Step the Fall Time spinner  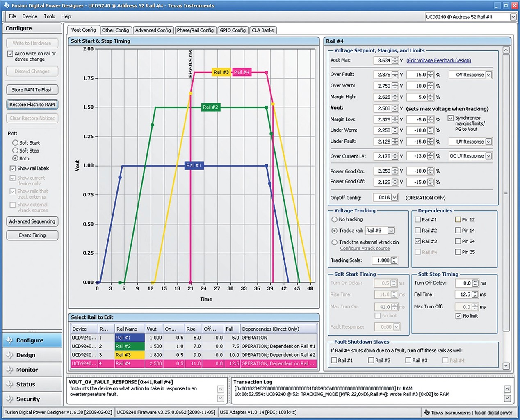pos(475,294)
